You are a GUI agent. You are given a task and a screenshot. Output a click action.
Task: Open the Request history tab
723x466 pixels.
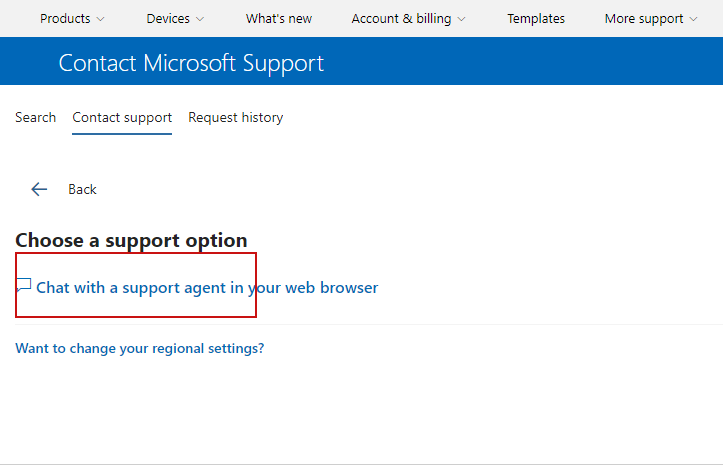236,117
